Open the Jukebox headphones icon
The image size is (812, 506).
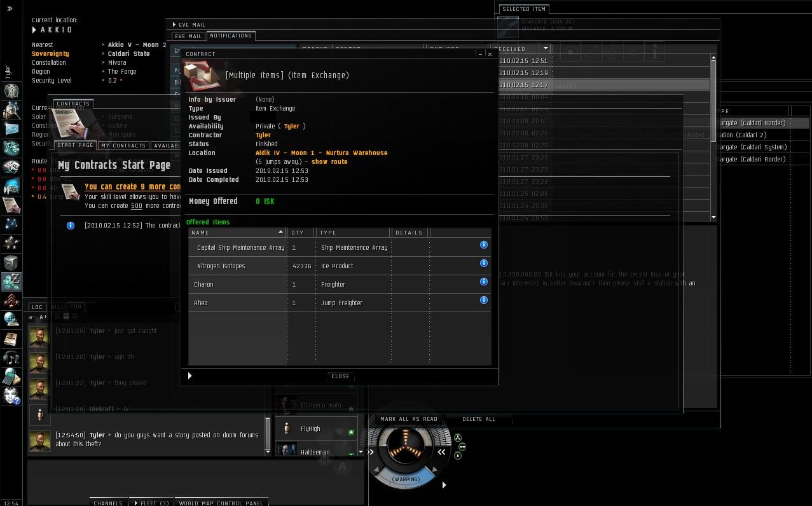[11, 357]
